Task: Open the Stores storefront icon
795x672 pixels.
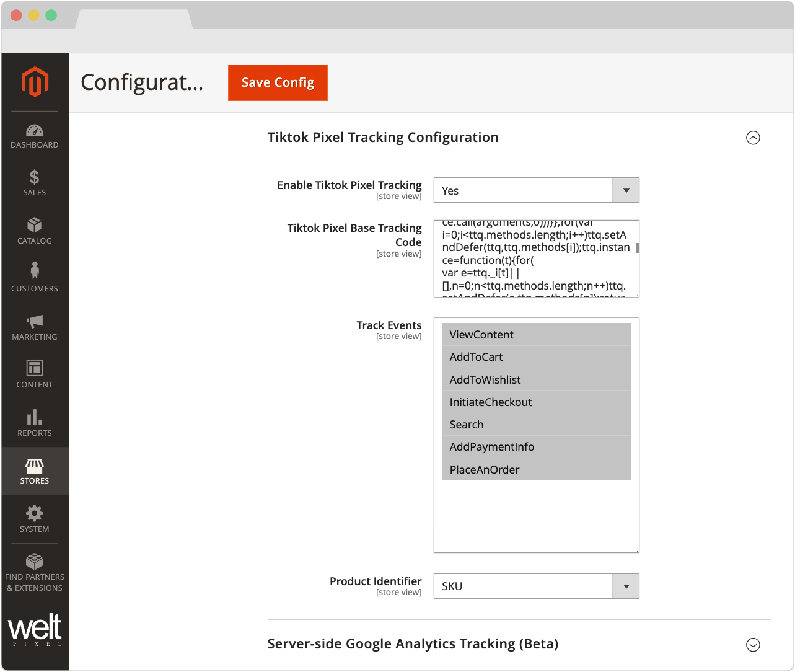Action: pos(35,466)
